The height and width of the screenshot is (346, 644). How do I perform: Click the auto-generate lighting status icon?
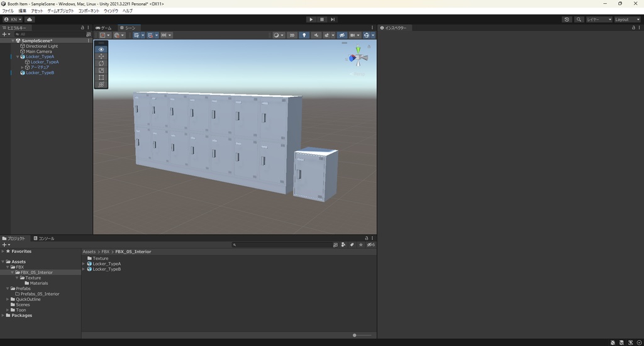(x=630, y=342)
